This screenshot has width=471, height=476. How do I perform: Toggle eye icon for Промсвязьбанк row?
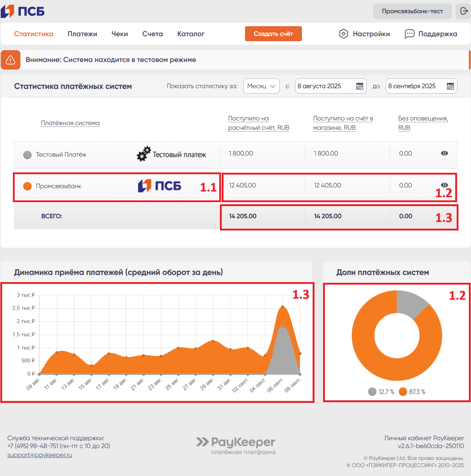pos(444,185)
